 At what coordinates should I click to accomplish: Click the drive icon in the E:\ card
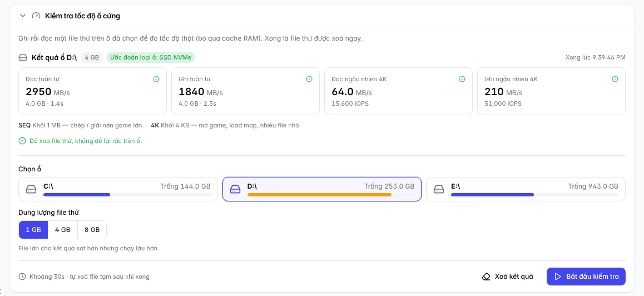[439, 189]
